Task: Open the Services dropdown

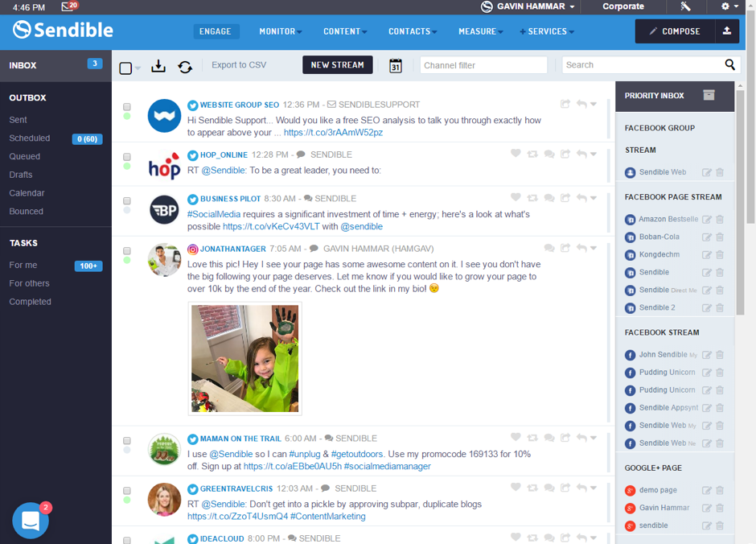Action: [x=547, y=31]
